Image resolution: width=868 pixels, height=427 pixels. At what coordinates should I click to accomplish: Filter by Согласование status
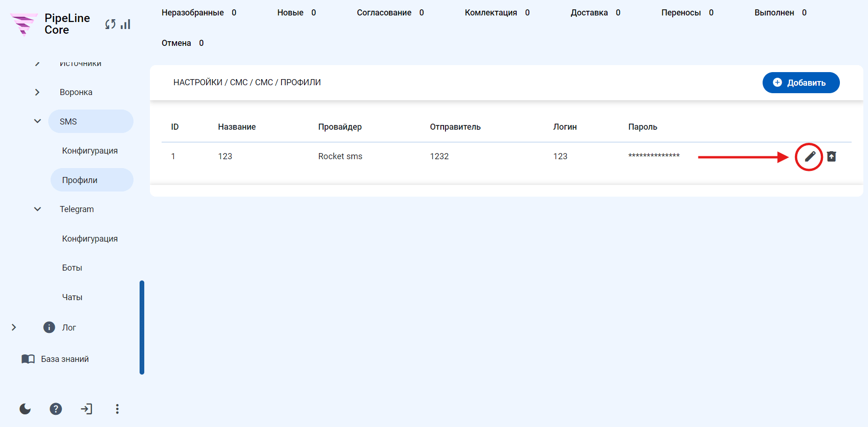click(390, 13)
